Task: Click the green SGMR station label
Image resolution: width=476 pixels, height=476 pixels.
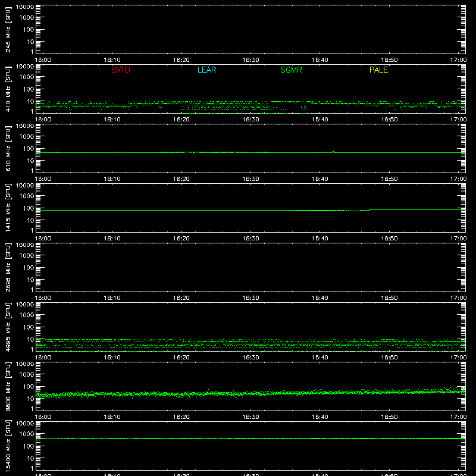Action: pyautogui.click(x=291, y=70)
